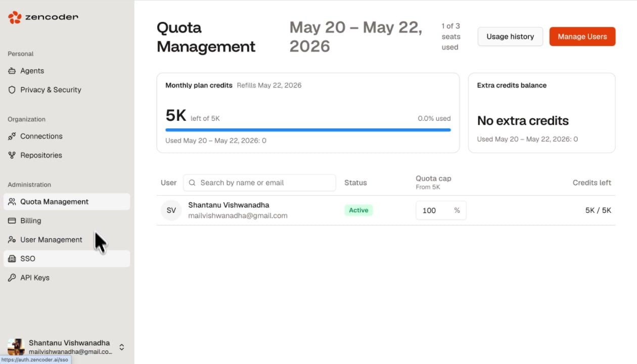This screenshot has width=637, height=364.
Task: Click the Zencoder logo icon
Action: (15, 18)
